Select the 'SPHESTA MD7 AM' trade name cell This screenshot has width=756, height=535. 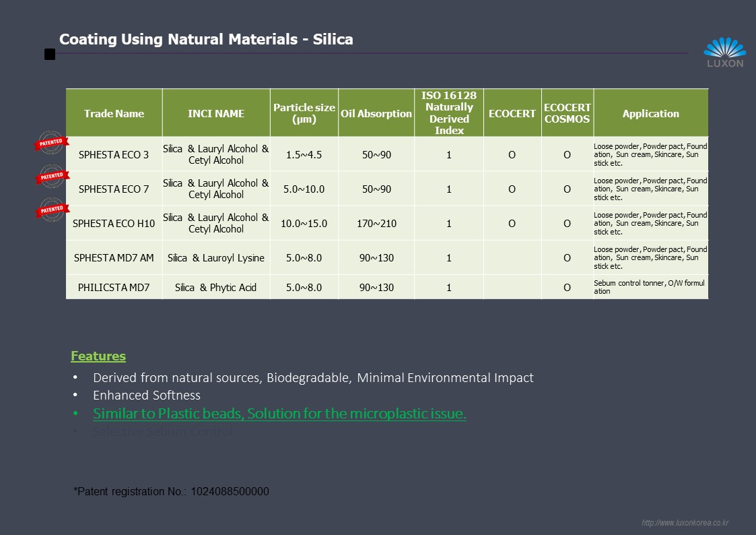click(x=114, y=257)
